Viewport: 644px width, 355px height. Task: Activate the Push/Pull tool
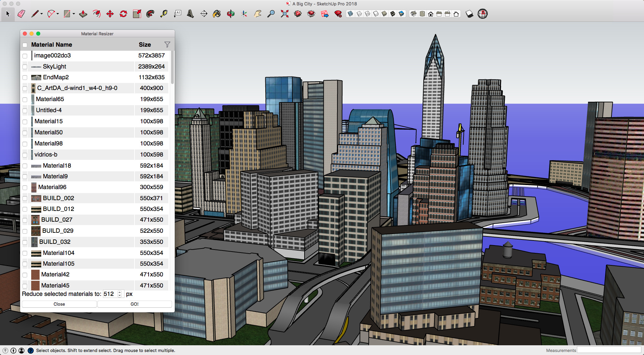click(83, 14)
